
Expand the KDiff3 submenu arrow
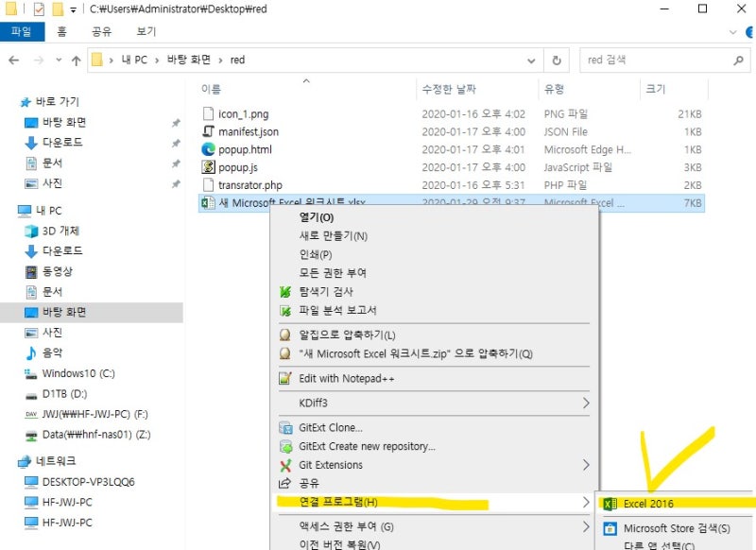tap(586, 403)
